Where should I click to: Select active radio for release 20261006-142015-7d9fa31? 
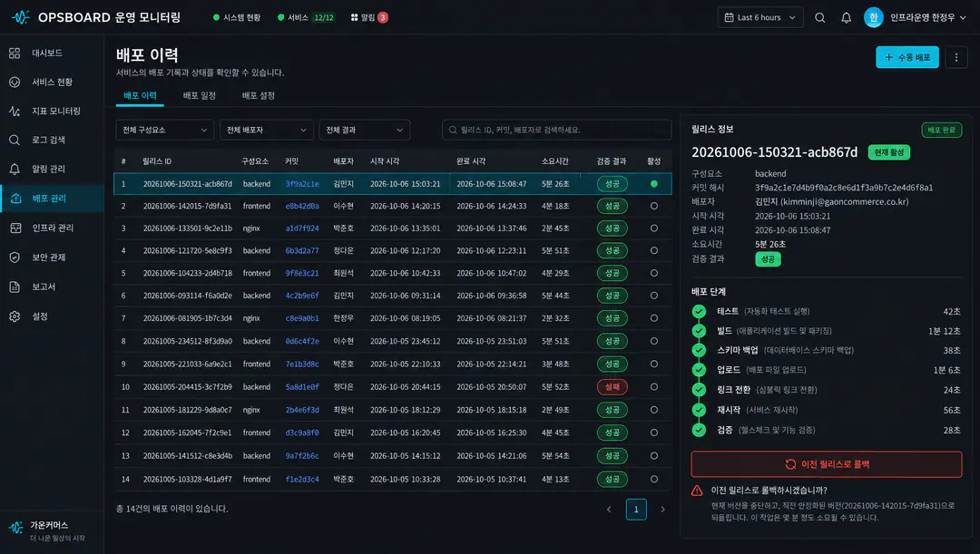click(x=653, y=206)
